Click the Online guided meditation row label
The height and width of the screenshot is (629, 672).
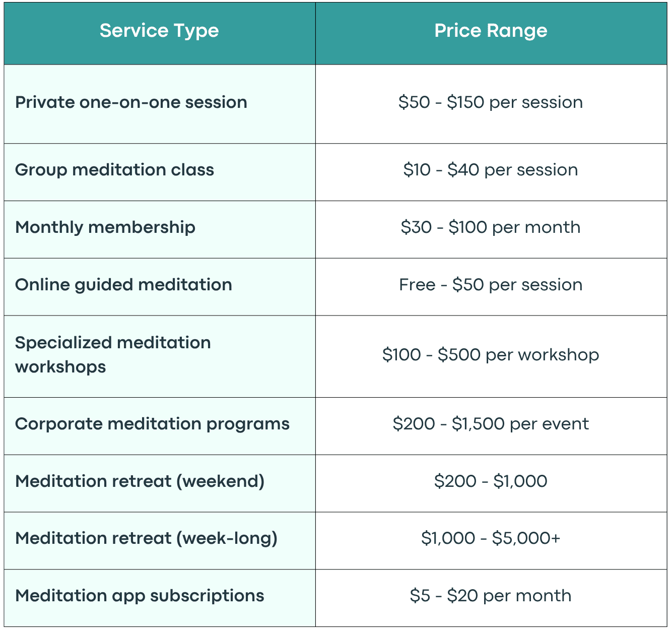123,285
